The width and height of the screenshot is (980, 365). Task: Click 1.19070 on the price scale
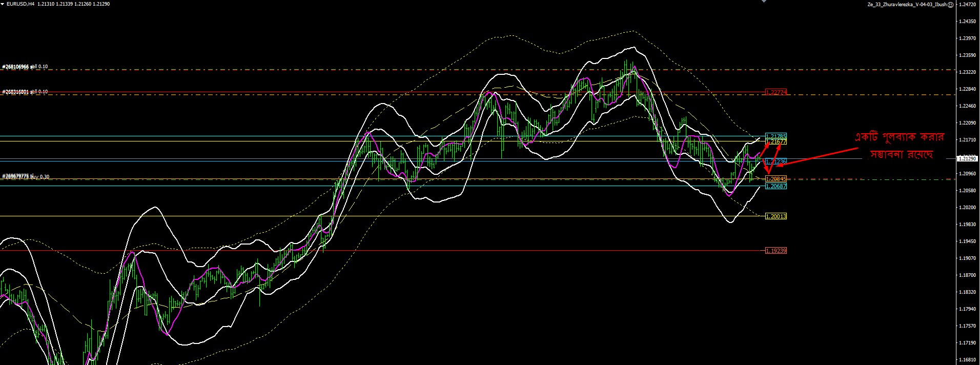[x=968, y=258]
